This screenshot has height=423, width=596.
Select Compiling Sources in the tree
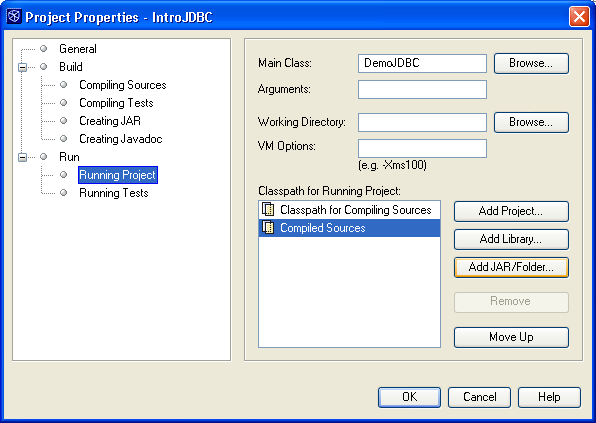[122, 85]
